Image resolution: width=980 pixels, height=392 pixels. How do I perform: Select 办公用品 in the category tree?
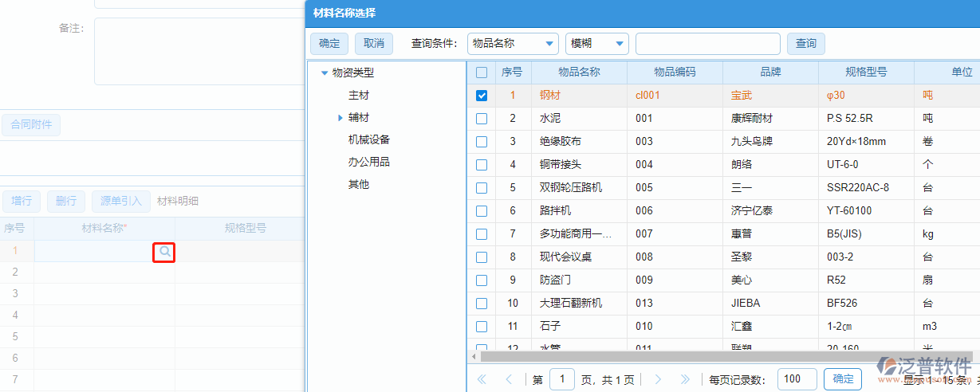click(x=369, y=162)
